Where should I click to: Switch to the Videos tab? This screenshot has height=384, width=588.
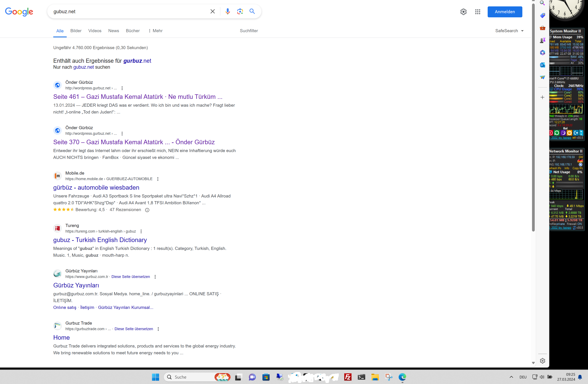coord(95,31)
